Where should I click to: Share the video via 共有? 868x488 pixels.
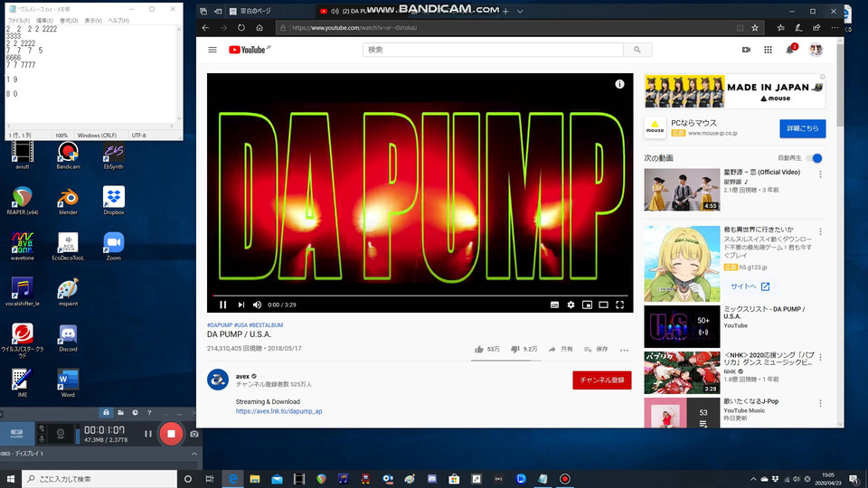tap(561, 349)
